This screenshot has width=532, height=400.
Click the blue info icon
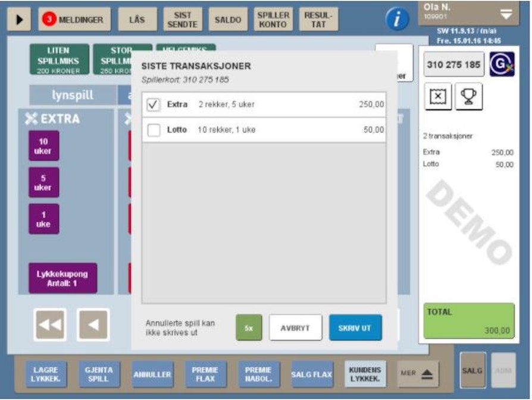pyautogui.click(x=398, y=20)
